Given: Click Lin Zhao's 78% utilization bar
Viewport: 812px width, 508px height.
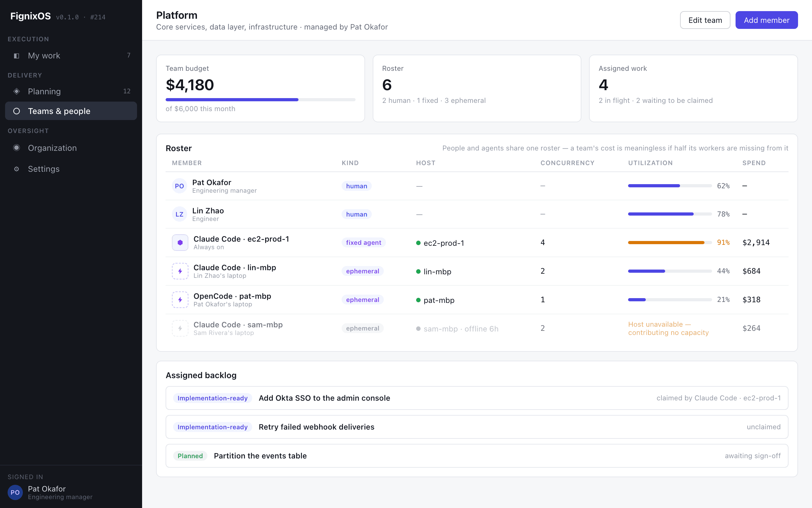Looking at the screenshot, I should 670,214.
